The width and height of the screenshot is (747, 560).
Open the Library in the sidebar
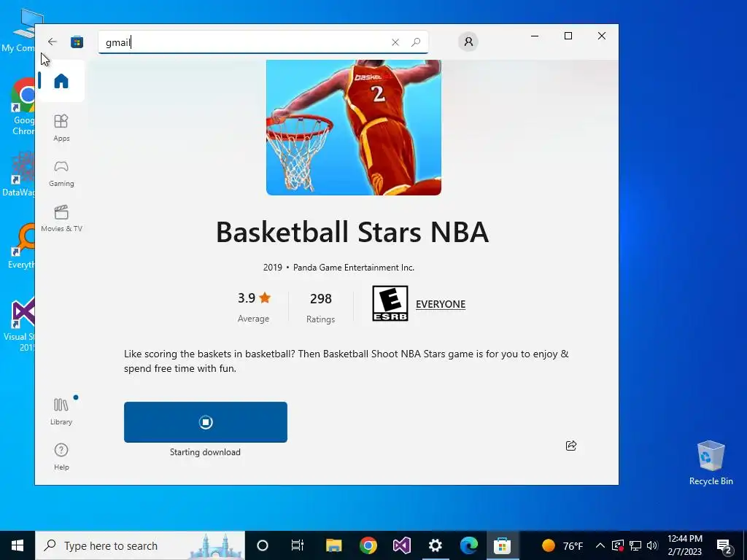click(x=61, y=411)
